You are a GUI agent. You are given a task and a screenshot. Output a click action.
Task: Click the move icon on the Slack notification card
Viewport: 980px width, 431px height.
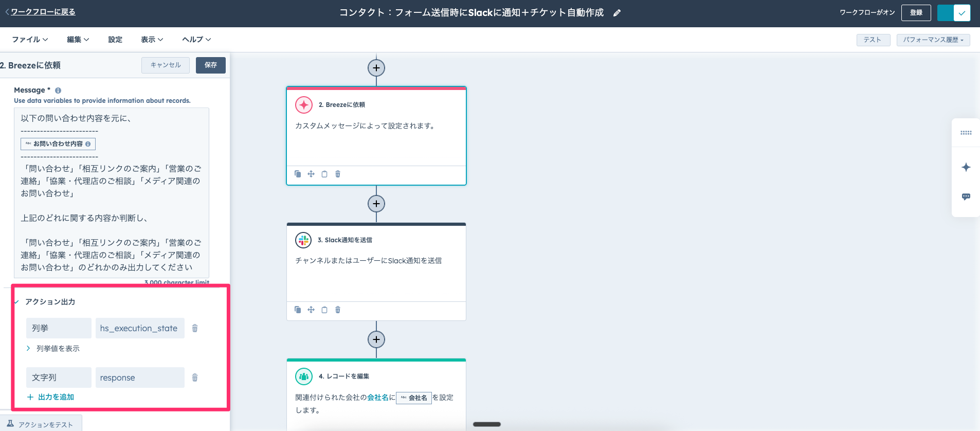[x=311, y=310]
